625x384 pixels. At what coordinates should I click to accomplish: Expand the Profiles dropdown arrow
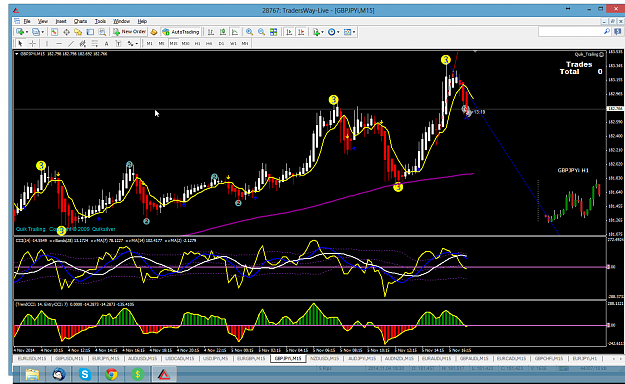(x=43, y=32)
